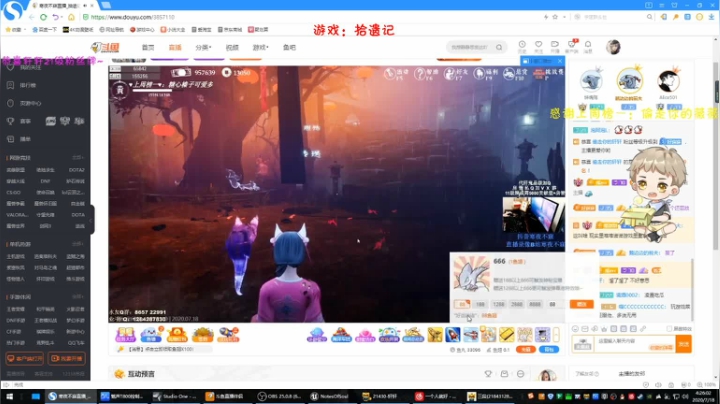
Task: Open the browser downloads arrow icon
Action: [x=711, y=17]
